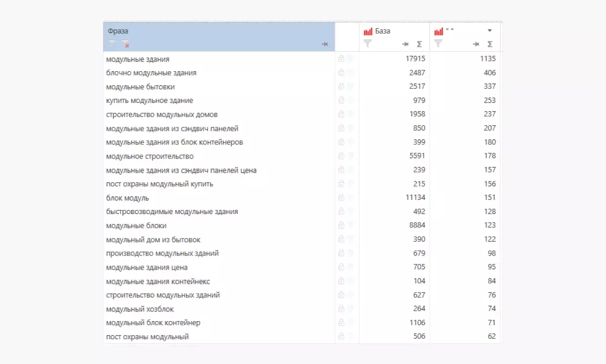The height and width of the screenshot is (364, 606).
Task: Open filter for the " " frequency column
Action: point(438,44)
